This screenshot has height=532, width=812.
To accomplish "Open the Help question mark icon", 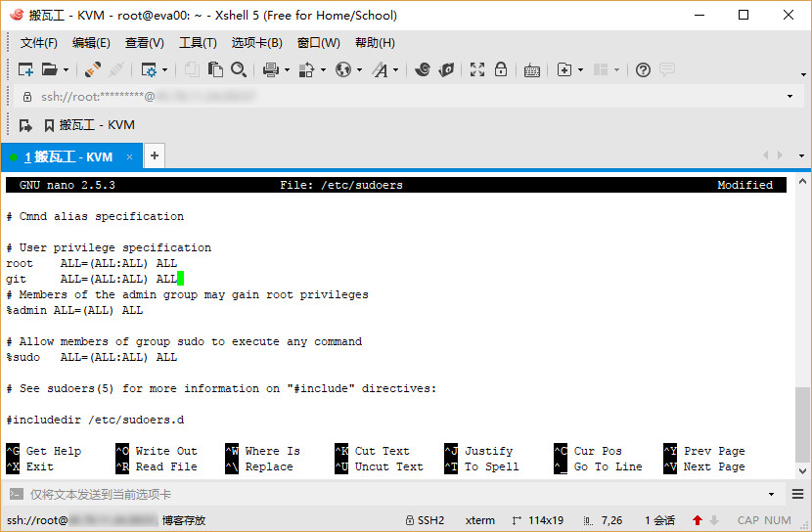I will coord(643,69).
